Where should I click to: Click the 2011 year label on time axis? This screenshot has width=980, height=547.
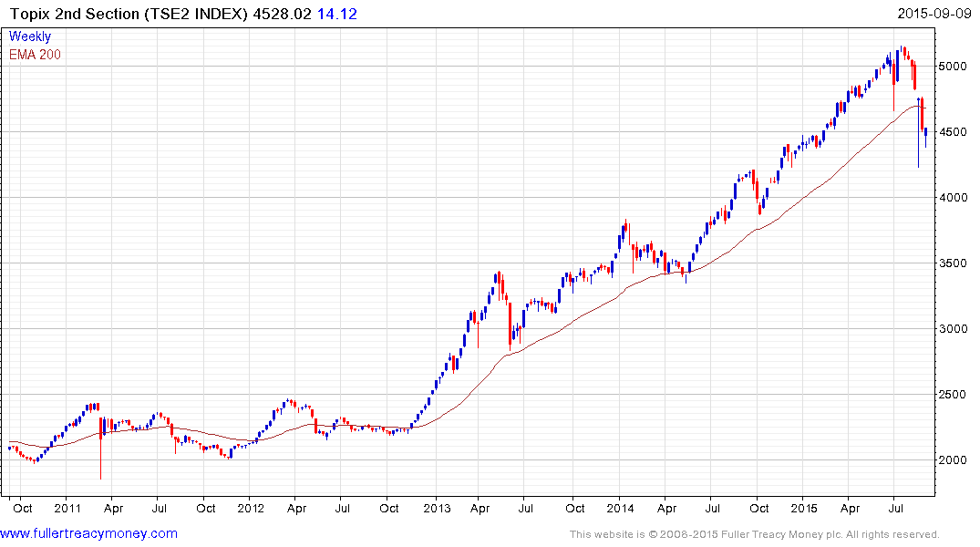[x=67, y=508]
